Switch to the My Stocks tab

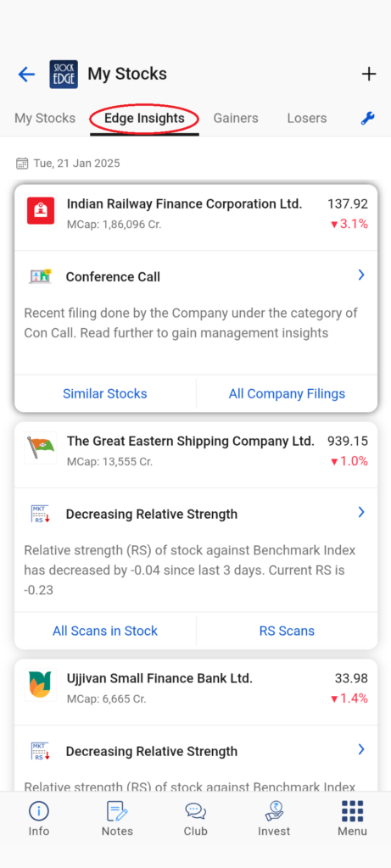45,118
